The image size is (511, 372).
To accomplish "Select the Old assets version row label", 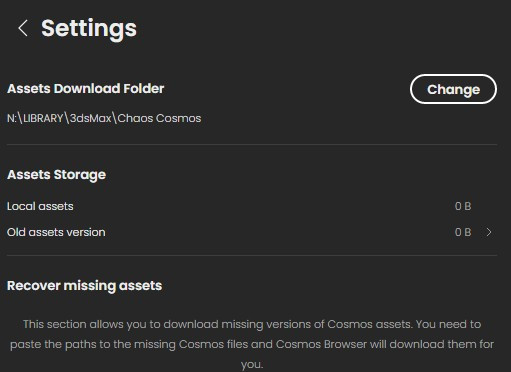I will click(x=56, y=232).
